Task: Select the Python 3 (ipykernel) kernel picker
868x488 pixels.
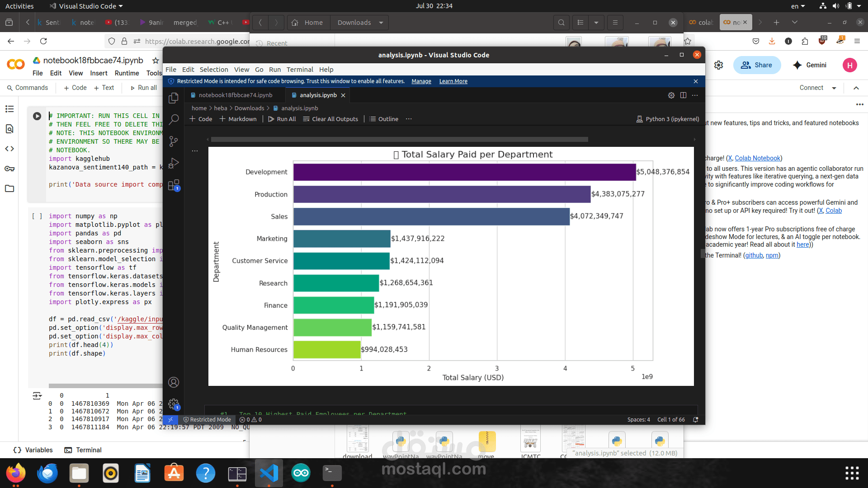Action: coord(667,119)
